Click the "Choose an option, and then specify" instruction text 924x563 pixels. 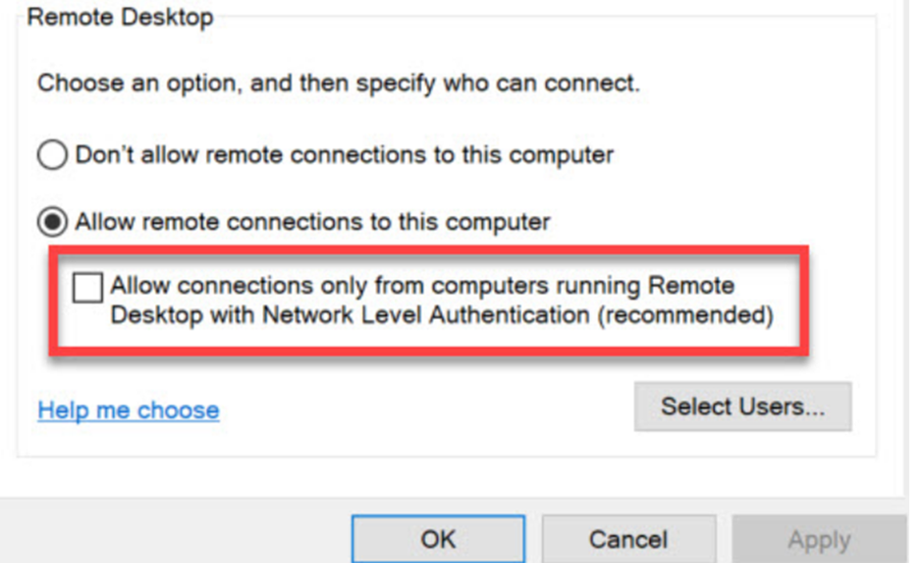[235, 84]
